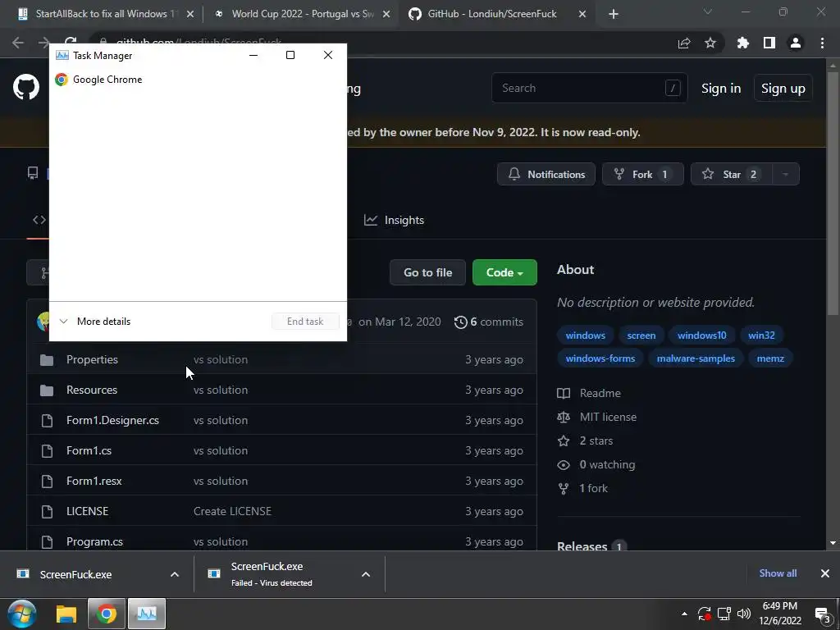This screenshot has width=840, height=630.
Task: Click End task in Task Manager
Action: 305,322
